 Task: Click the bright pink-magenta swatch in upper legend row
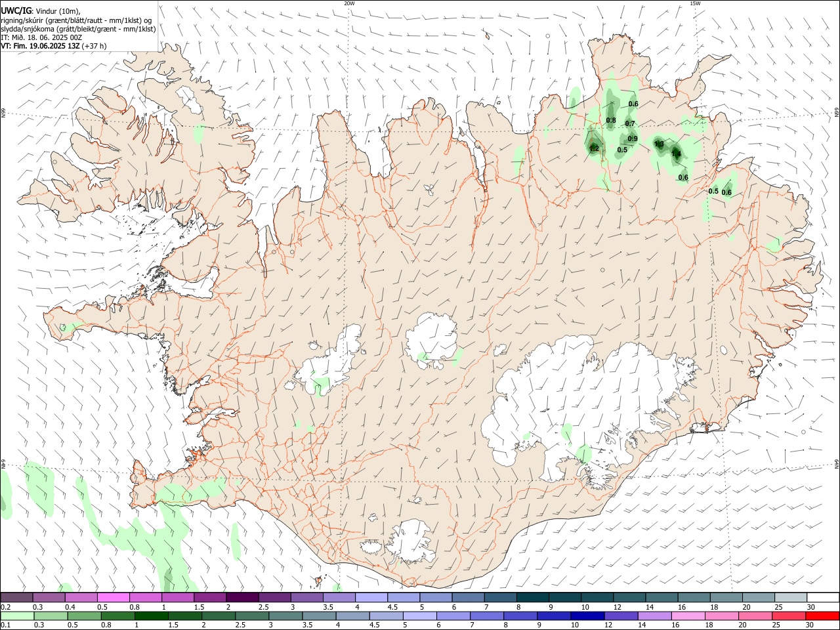(114, 597)
